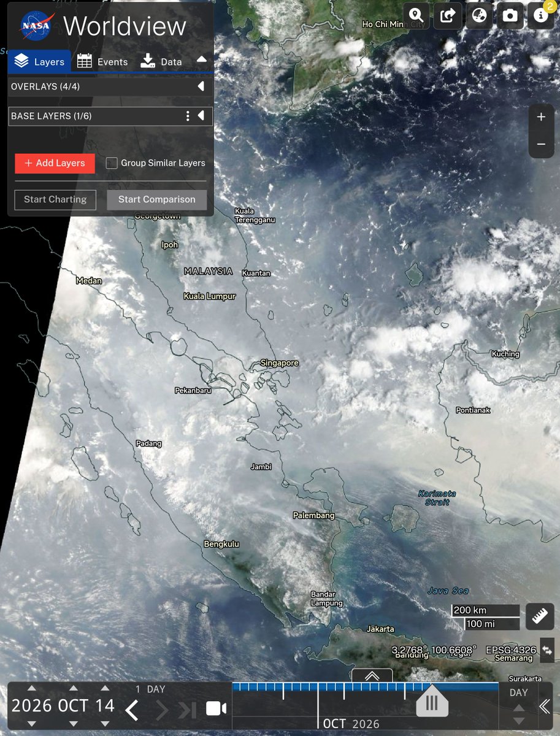Open the animation video camera tool
The image size is (560, 736).
pyautogui.click(x=215, y=709)
